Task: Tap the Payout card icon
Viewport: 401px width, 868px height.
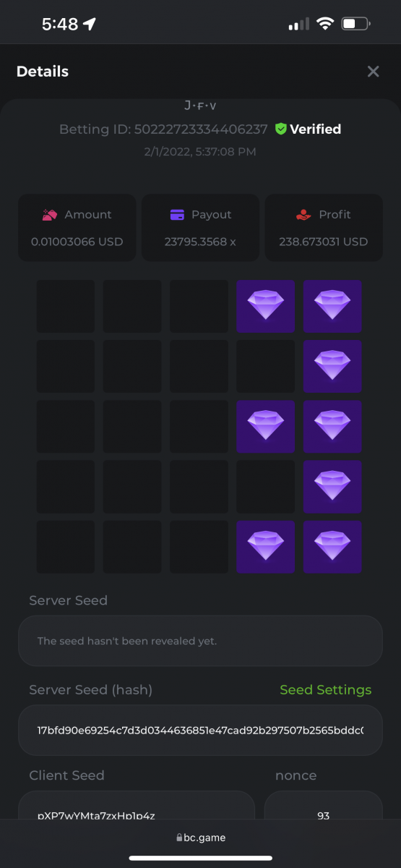Action: pyautogui.click(x=177, y=214)
